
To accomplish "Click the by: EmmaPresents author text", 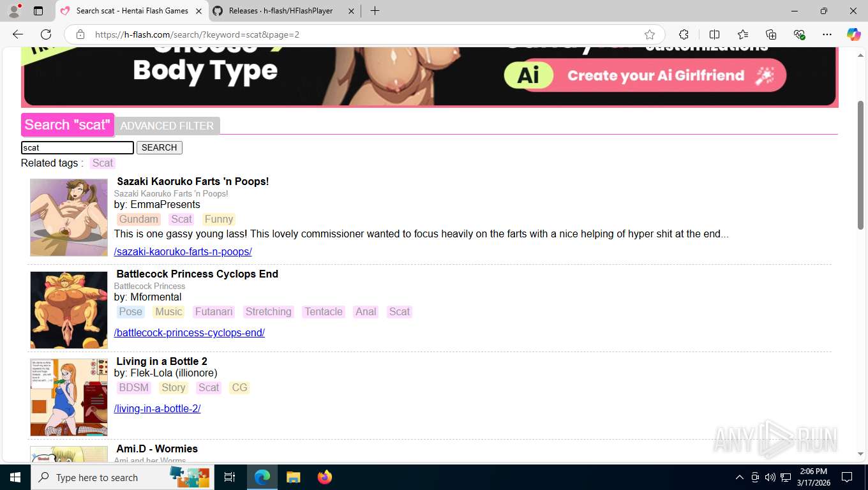I will tap(157, 204).
